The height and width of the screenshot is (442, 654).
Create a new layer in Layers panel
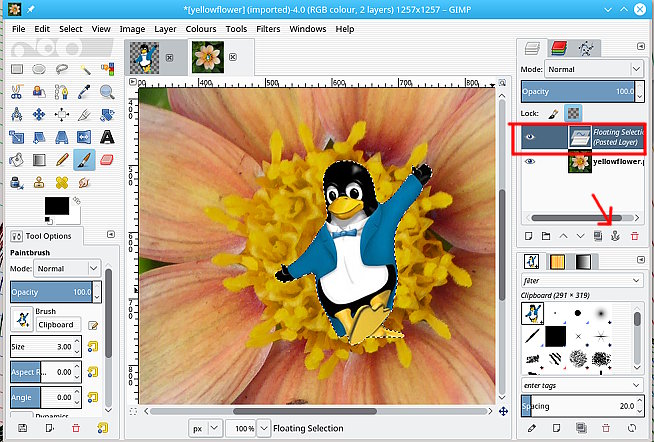528,236
